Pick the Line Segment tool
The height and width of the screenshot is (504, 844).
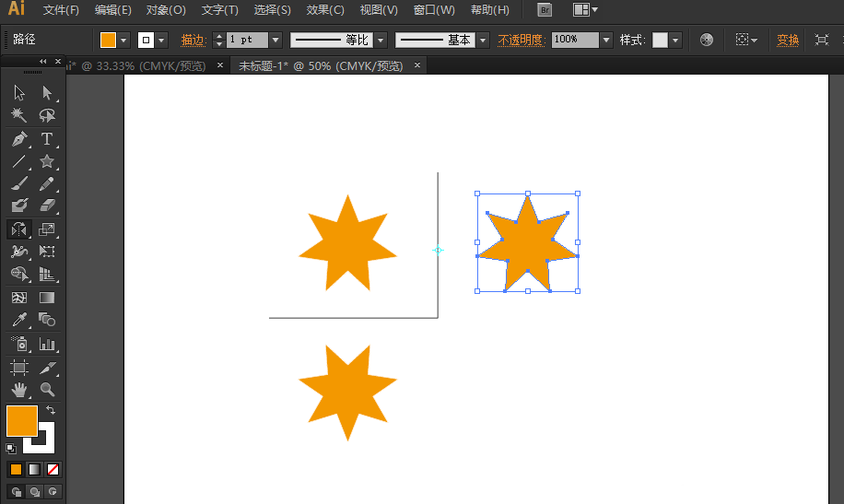point(19,161)
